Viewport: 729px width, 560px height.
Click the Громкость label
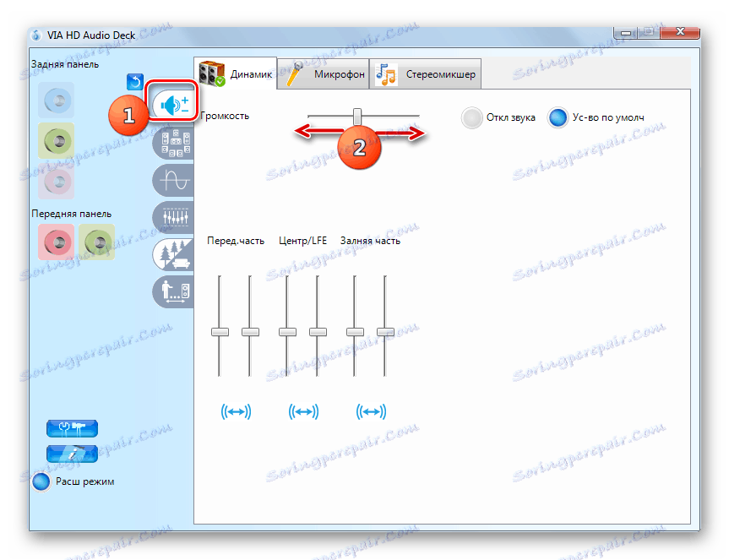point(225,116)
